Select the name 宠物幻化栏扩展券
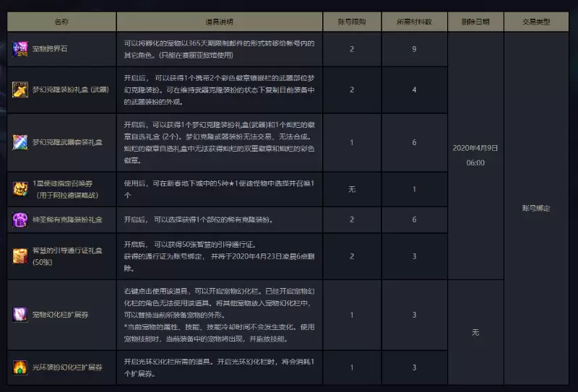This screenshot has height=392, width=578. [x=60, y=315]
